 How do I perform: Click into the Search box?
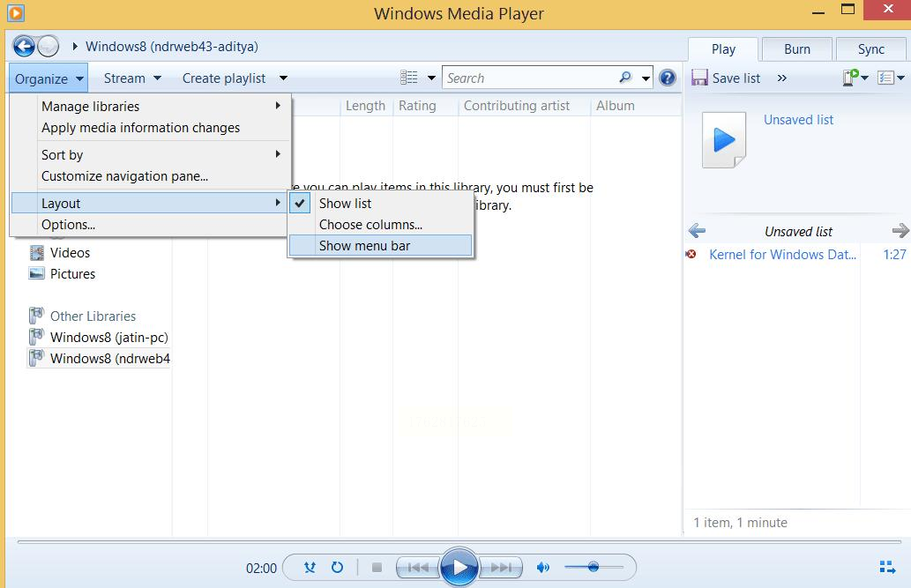click(529, 78)
